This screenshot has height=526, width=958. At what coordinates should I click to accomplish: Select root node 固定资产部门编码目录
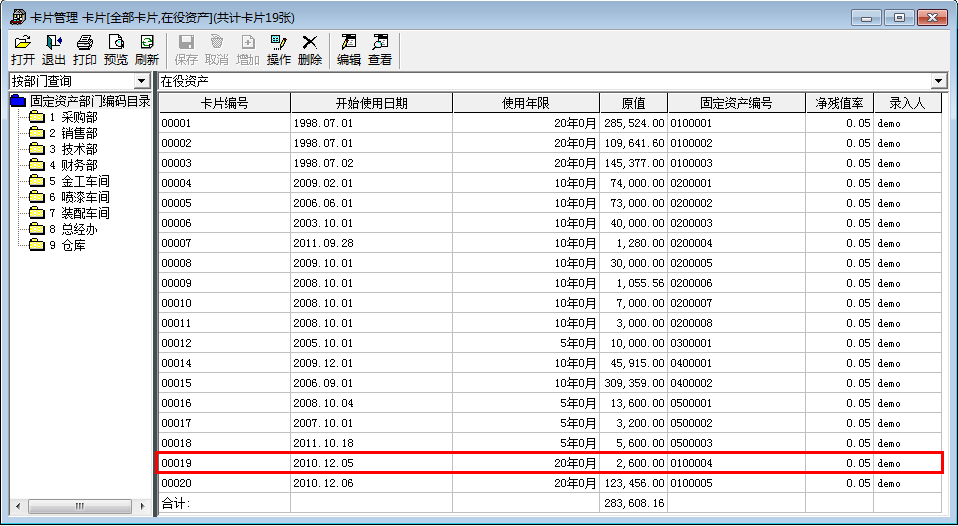pos(81,101)
